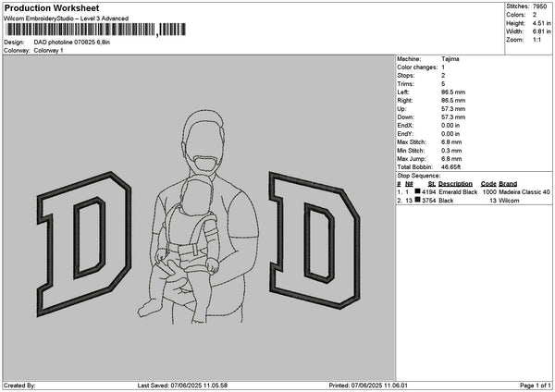
Task: Select the 'Wilcom' brand cell
Action: 509,201
